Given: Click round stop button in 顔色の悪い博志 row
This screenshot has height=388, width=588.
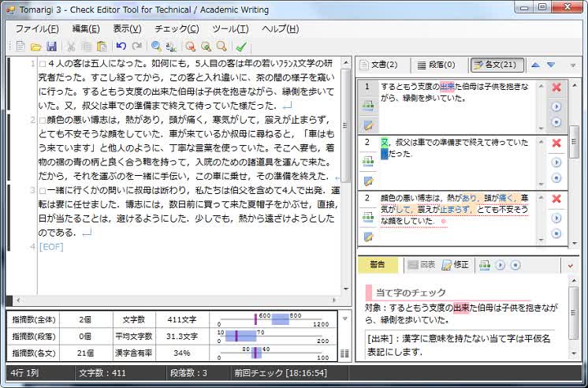Looking at the screenshot, I should coord(556,233).
